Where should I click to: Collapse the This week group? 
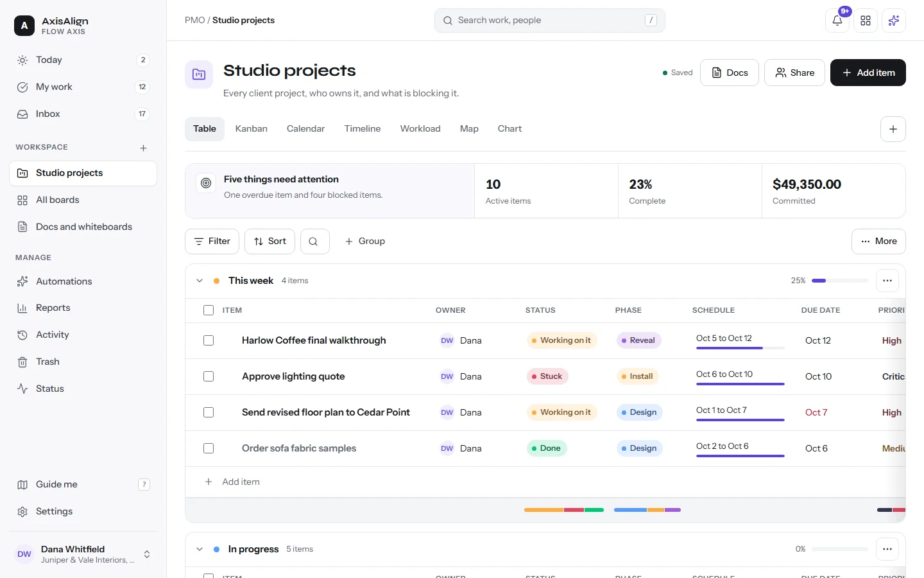(200, 281)
